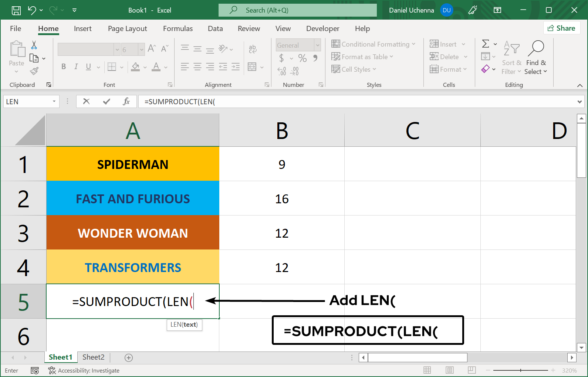Add a new sheet with plus icon

(x=129, y=357)
